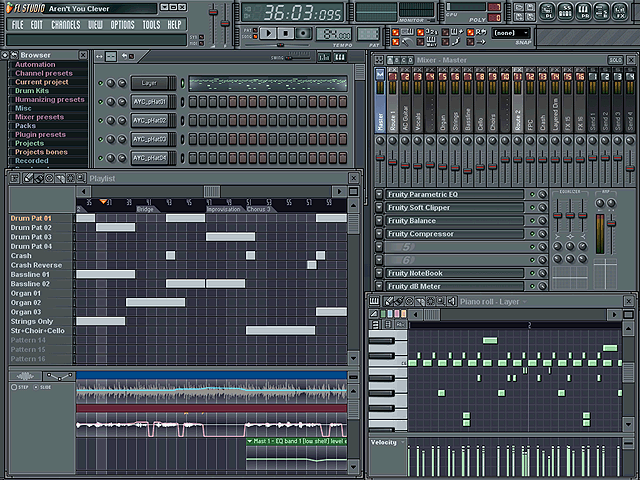
Task: Select the slice tool in Playlist toolbar
Action: click(x=60, y=178)
